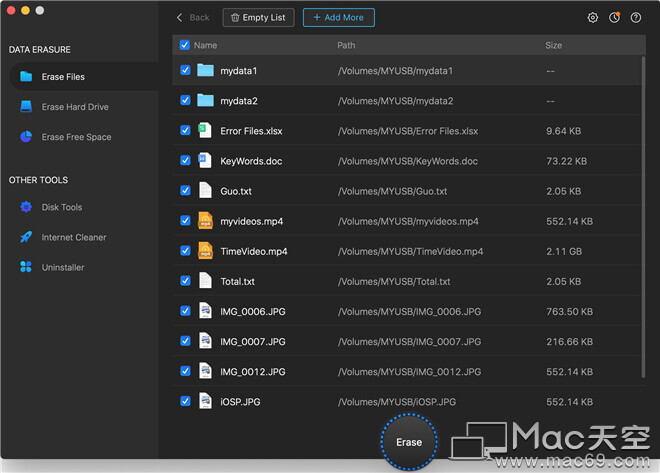Uncheck the IMG_0007.JPG checkbox

click(185, 341)
